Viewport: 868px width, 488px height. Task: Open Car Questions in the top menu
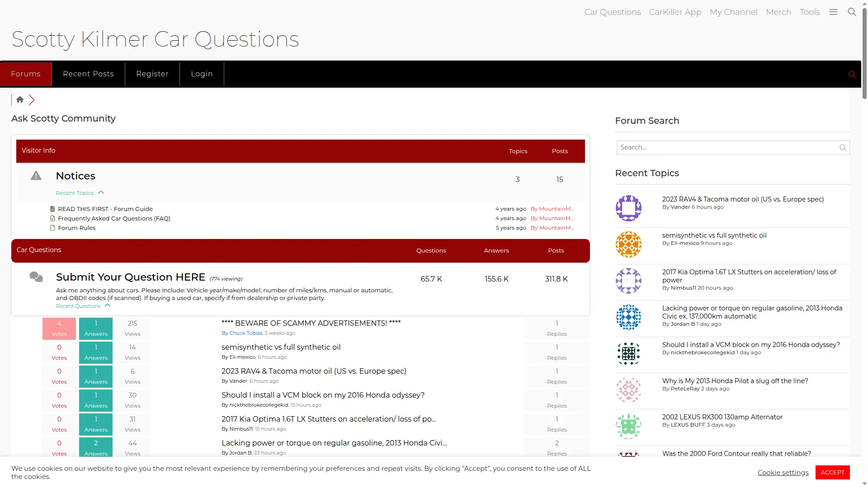pos(613,12)
